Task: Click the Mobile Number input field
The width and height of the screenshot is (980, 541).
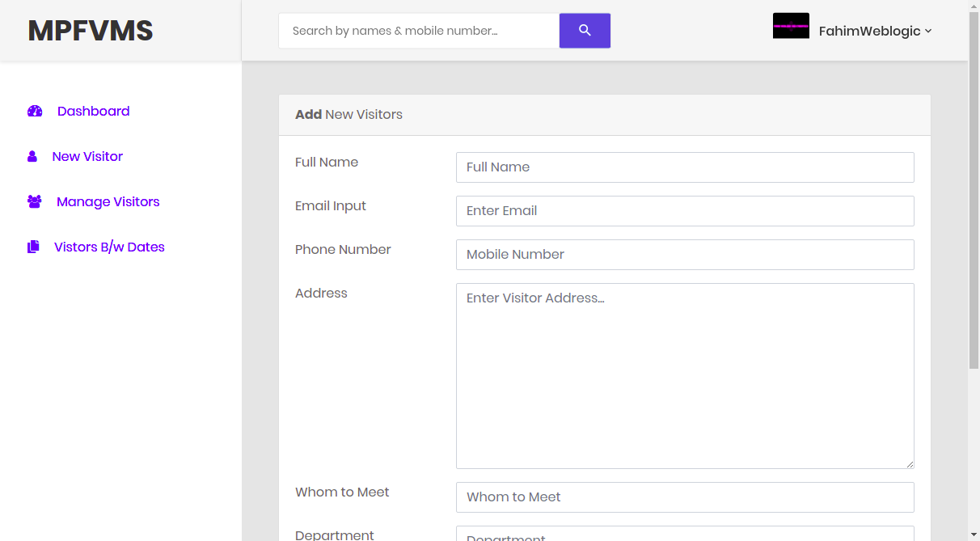Action: 685,255
